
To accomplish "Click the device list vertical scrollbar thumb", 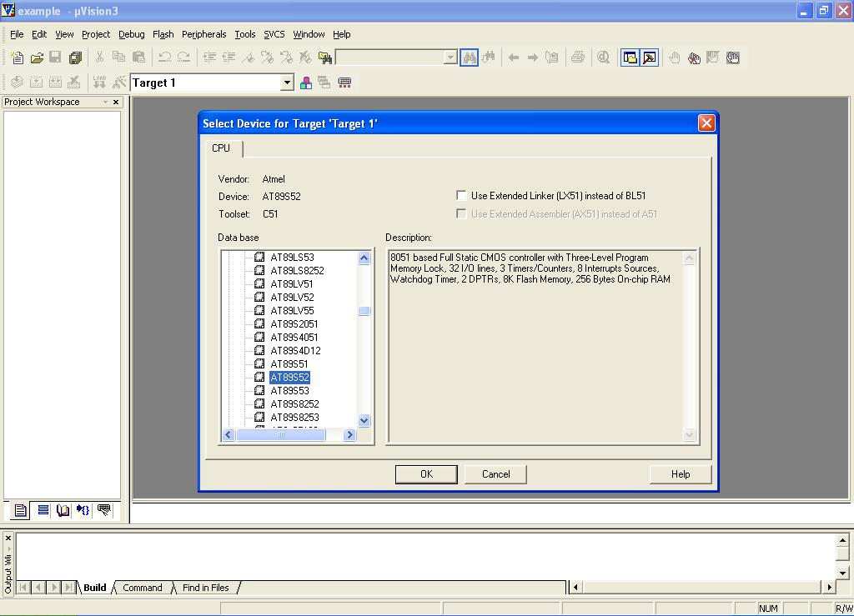I will click(x=364, y=311).
